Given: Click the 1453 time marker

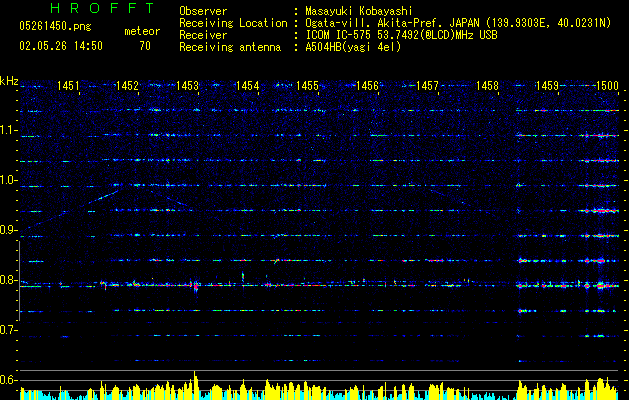Looking at the screenshot, I should 187,85.
